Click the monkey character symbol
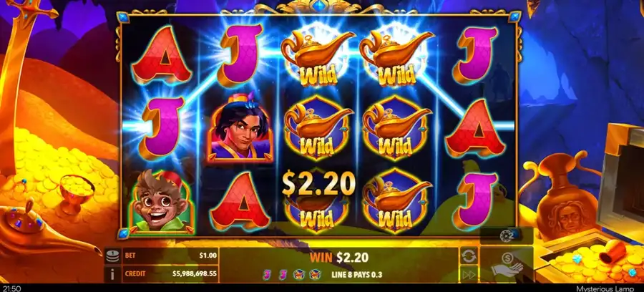 click(161, 203)
